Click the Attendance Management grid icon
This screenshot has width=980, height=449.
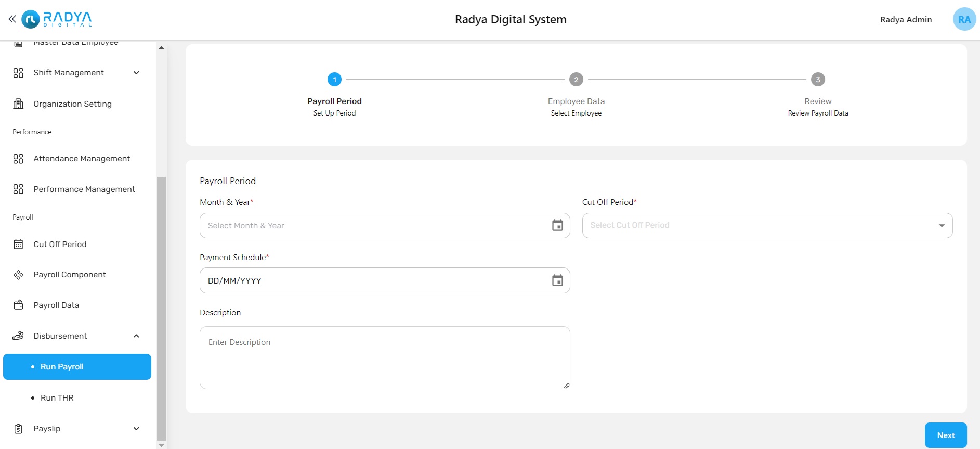point(18,159)
